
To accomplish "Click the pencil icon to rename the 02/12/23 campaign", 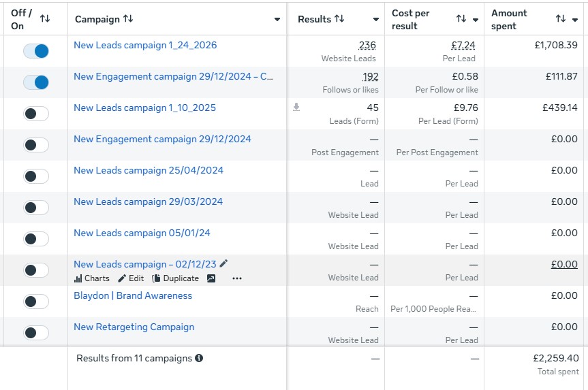I will click(223, 263).
